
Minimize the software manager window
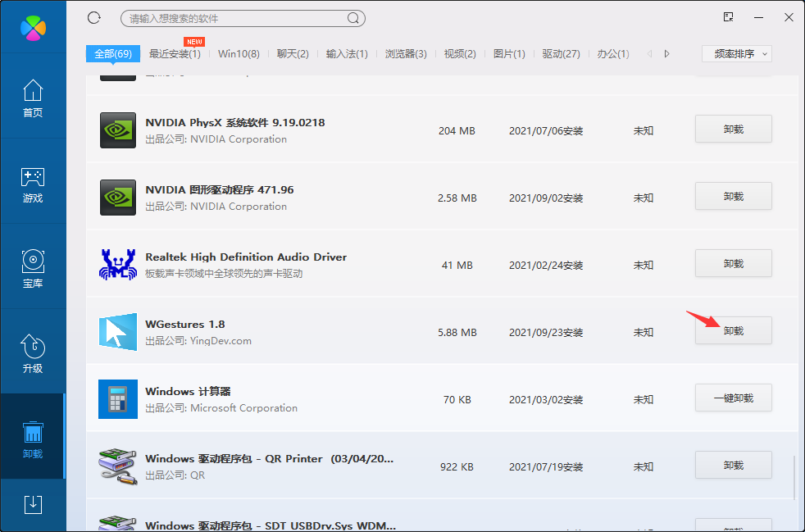pos(759,17)
